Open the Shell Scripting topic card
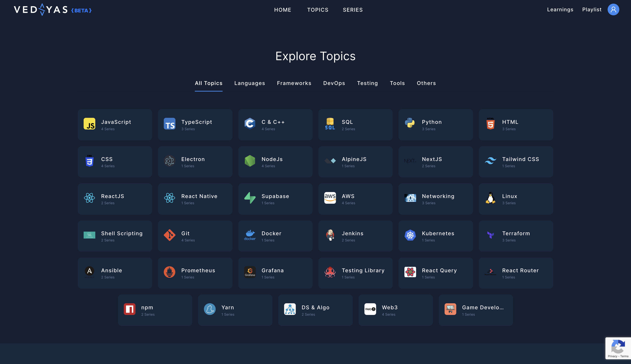The height and width of the screenshot is (364, 631). point(115,236)
